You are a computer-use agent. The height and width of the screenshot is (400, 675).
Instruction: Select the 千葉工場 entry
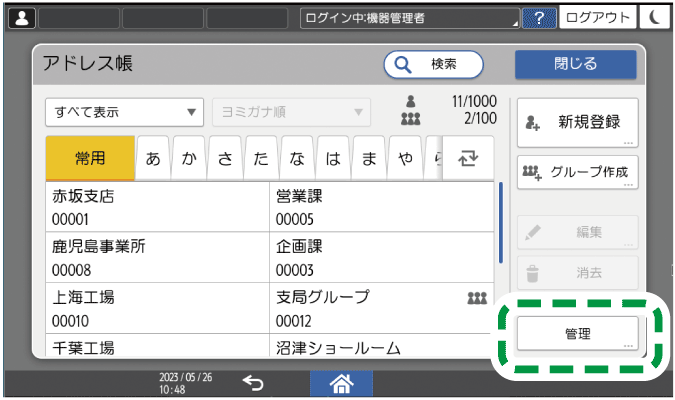(158, 345)
